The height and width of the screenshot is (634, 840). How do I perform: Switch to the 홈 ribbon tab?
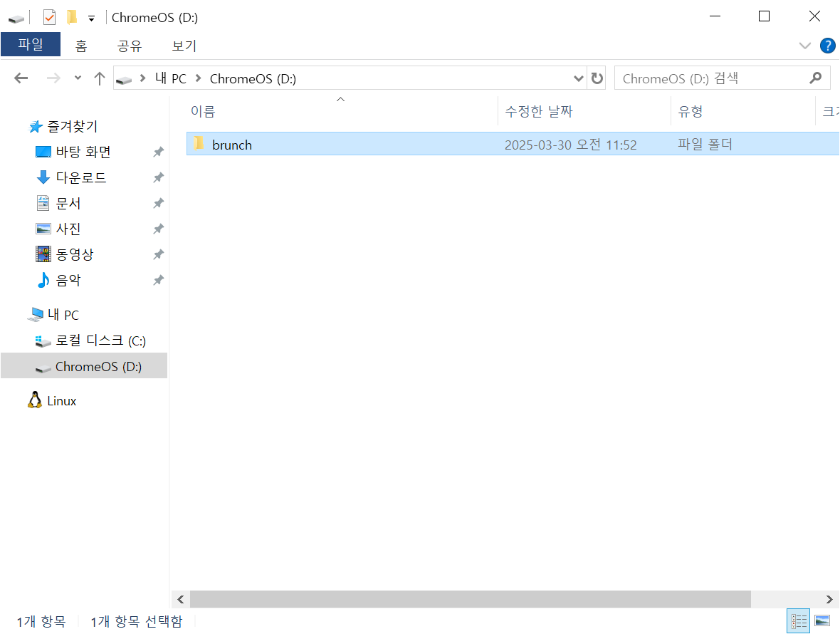tap(81, 46)
